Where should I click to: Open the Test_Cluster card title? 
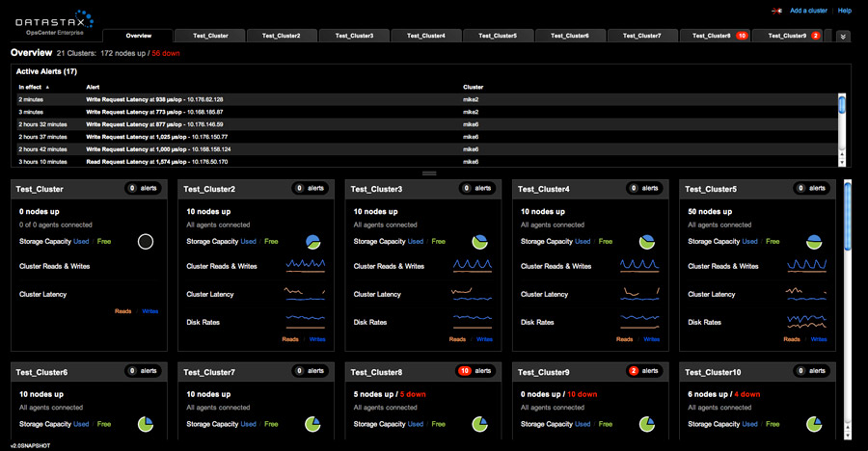click(40, 189)
